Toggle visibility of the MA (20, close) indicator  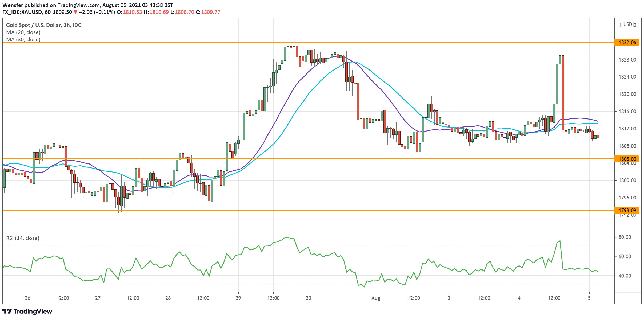(x=23, y=32)
